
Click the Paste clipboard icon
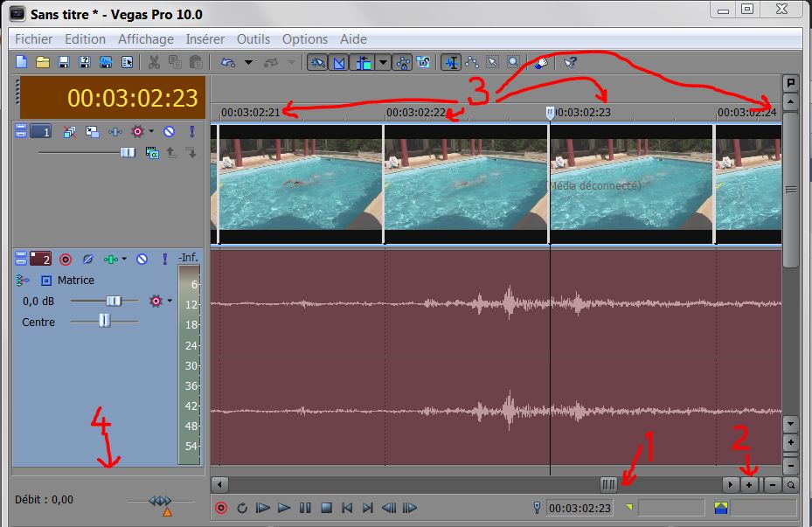pyautogui.click(x=196, y=63)
